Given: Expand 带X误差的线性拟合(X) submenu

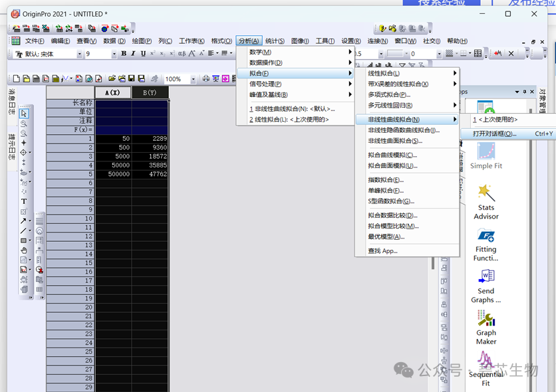Looking at the screenshot, I should (x=407, y=84).
